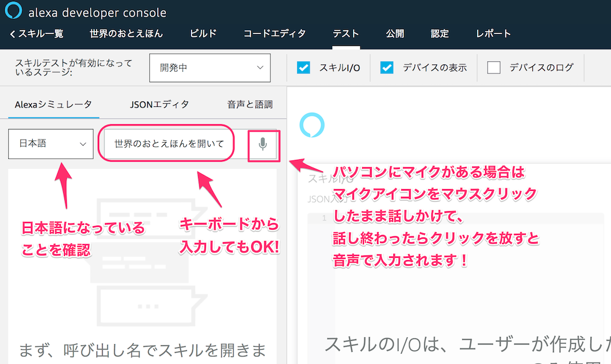The image size is (611, 364).
Task: Select the テスト tab
Action: tap(345, 34)
